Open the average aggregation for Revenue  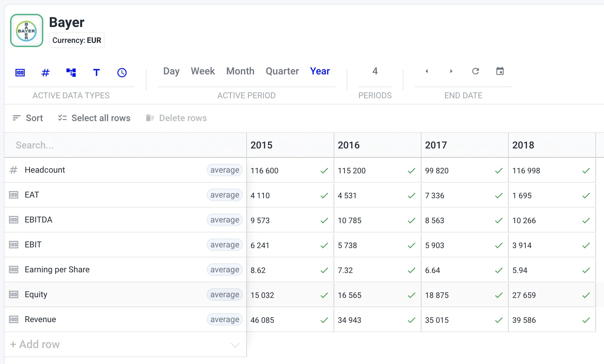pyautogui.click(x=225, y=319)
